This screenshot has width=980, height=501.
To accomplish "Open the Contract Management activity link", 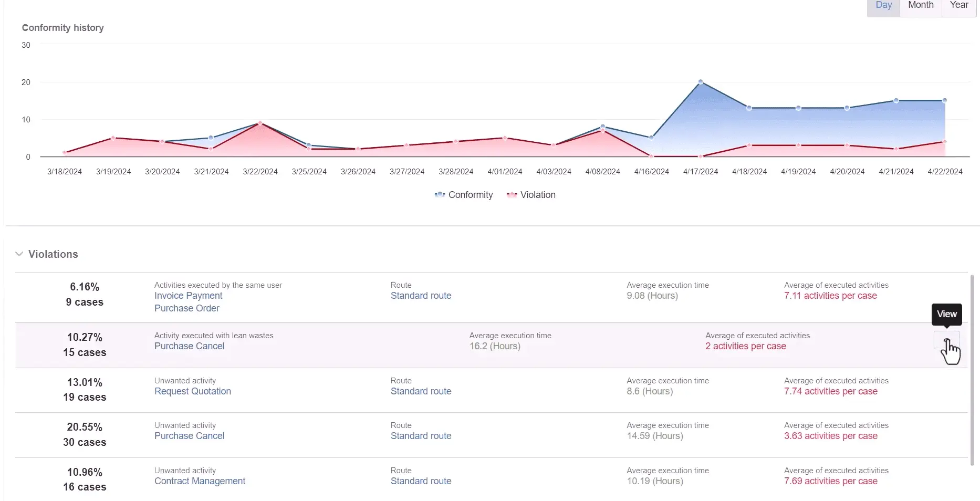I will tap(200, 481).
